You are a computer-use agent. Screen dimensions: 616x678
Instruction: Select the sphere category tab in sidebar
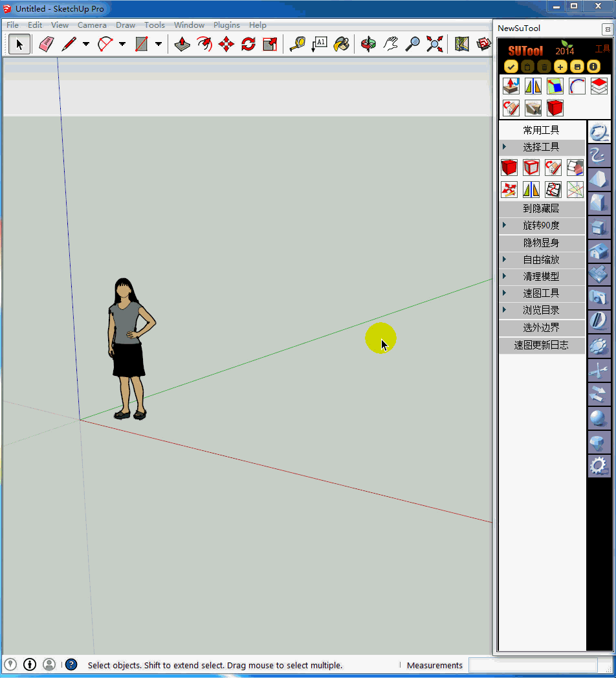[x=599, y=418]
